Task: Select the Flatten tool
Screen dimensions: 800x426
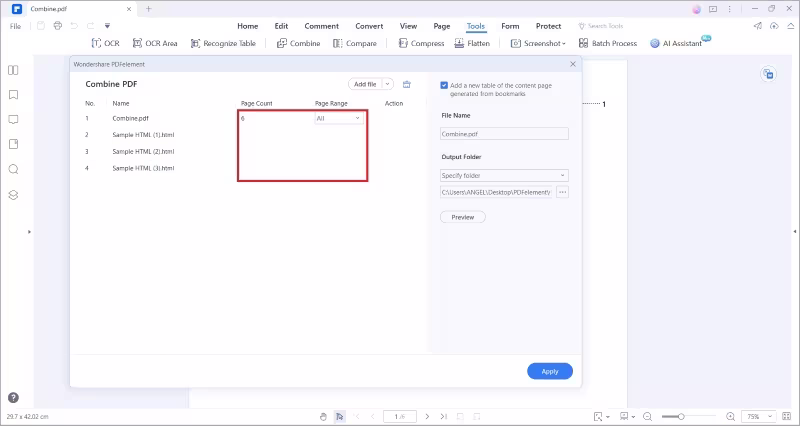Action: point(472,43)
